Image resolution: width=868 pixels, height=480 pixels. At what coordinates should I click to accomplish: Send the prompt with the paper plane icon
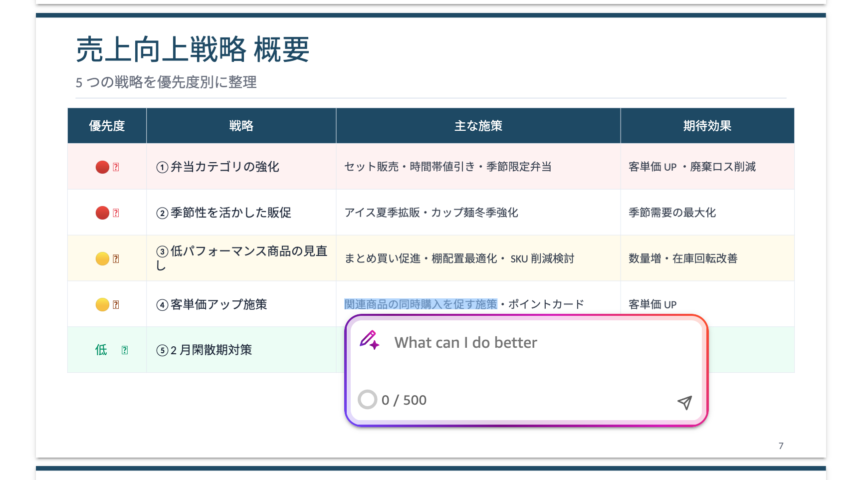[x=685, y=402]
